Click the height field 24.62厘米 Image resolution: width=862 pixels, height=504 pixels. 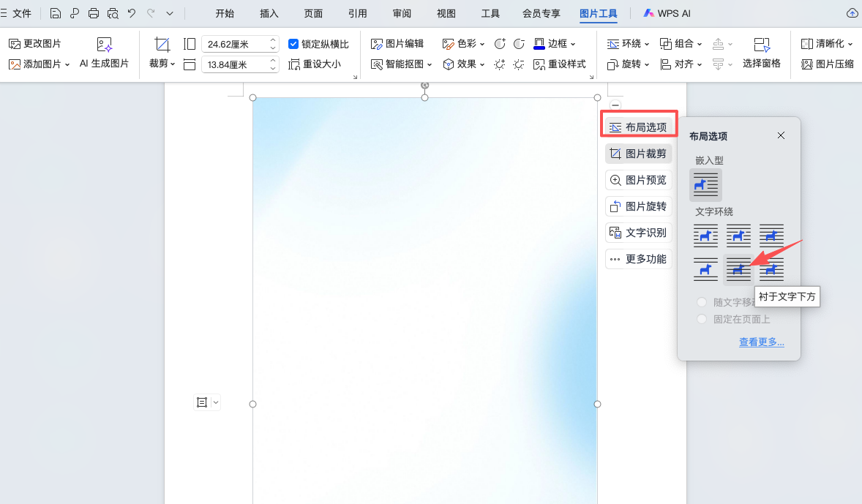tap(240, 43)
